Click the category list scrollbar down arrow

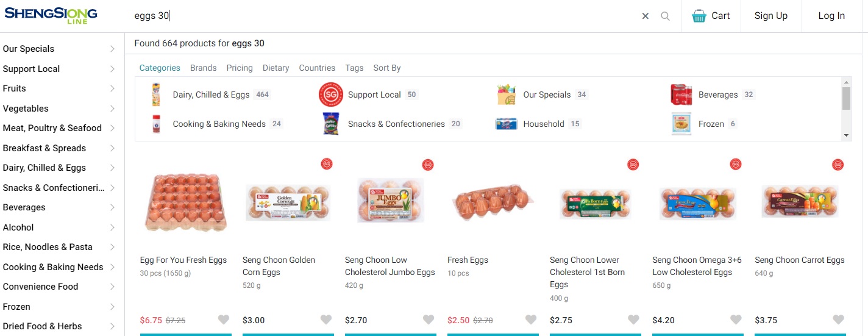[x=846, y=135]
